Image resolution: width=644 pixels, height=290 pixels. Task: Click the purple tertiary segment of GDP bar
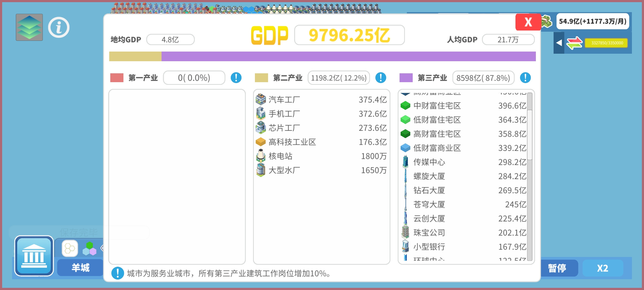click(349, 56)
